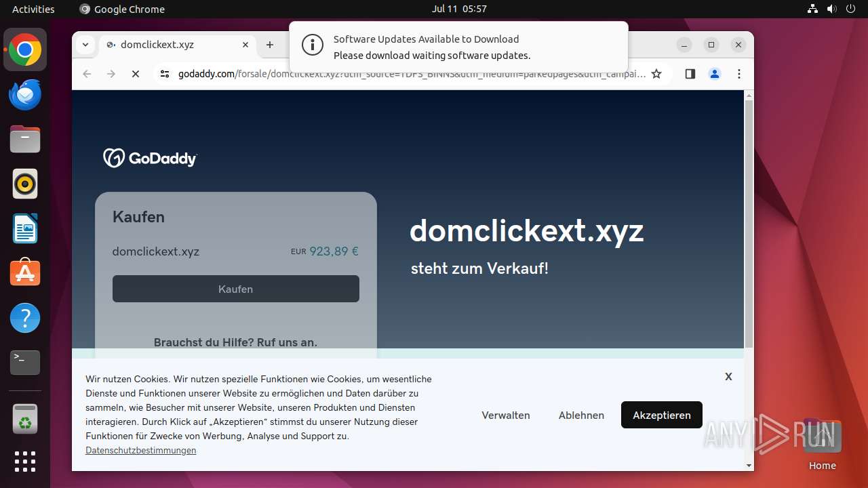Open the Home folder desktop icon

coord(822,444)
